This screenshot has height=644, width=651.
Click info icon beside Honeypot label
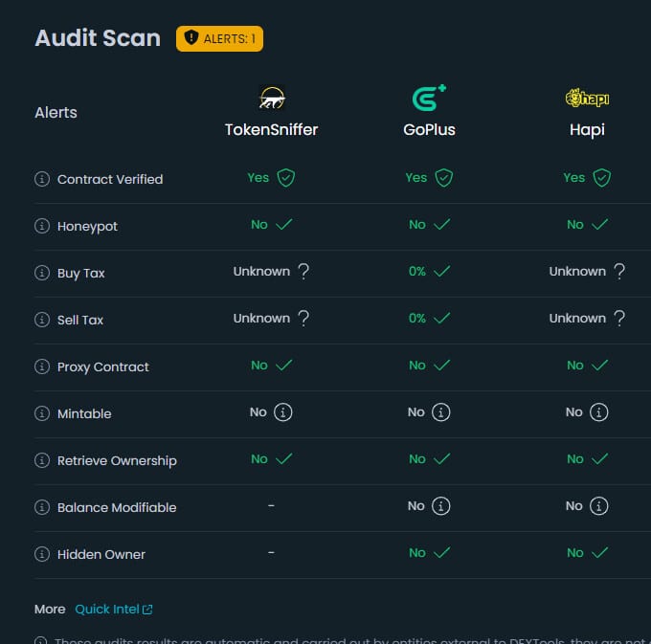(41, 226)
